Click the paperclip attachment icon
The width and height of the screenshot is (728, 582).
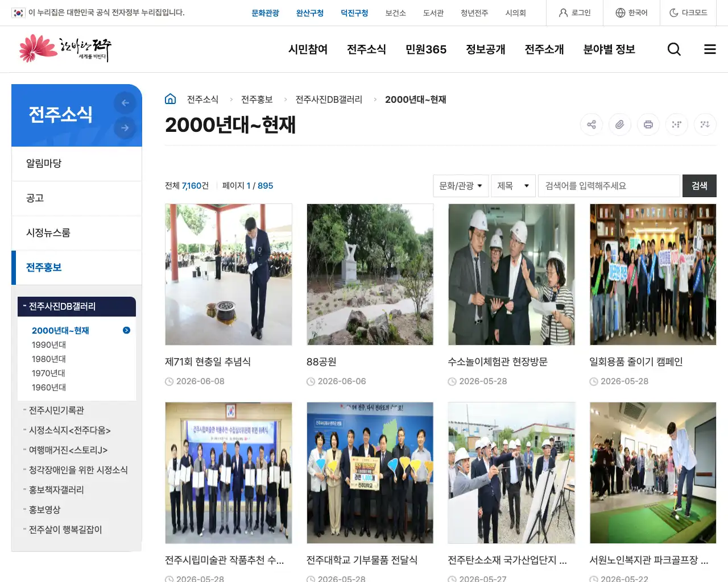coord(620,124)
